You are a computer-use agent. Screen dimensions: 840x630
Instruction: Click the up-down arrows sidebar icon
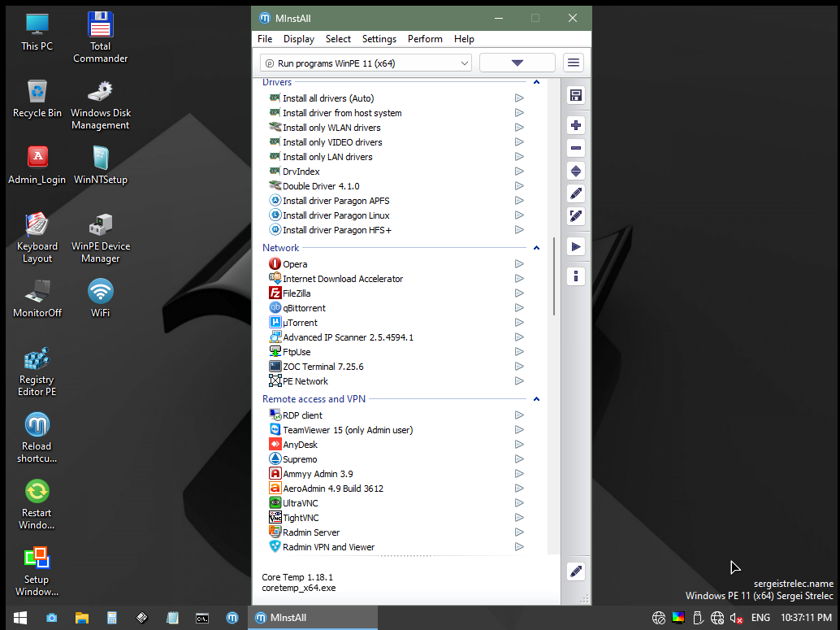pos(576,171)
